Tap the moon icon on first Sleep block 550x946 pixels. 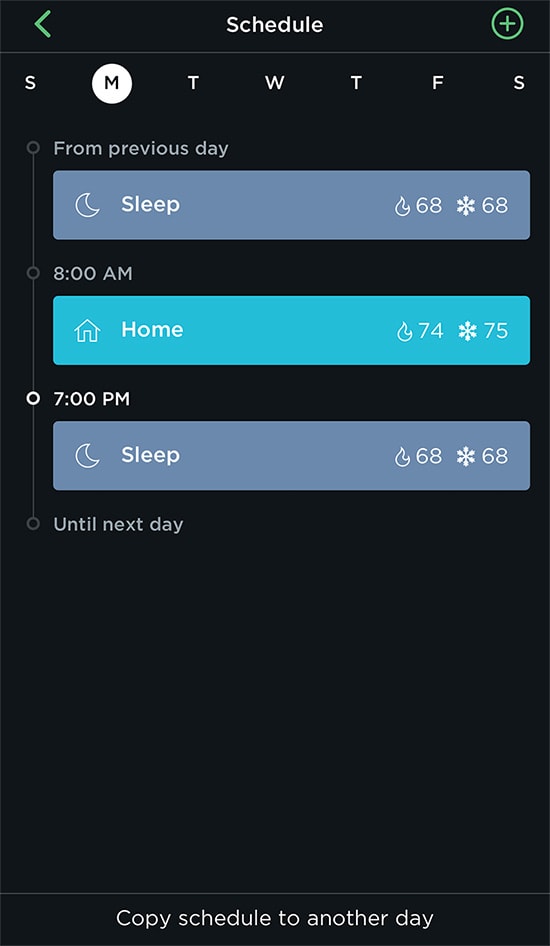(x=87, y=205)
